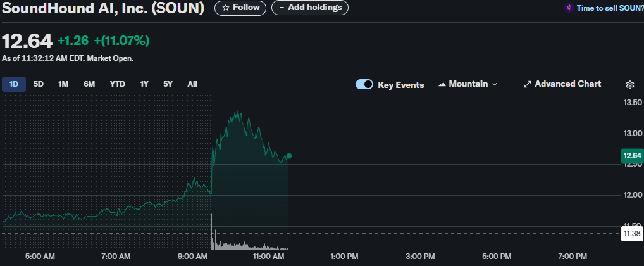Click the +(11.07%) percent change
Image resolution: width=644 pixels, height=266 pixels.
122,41
